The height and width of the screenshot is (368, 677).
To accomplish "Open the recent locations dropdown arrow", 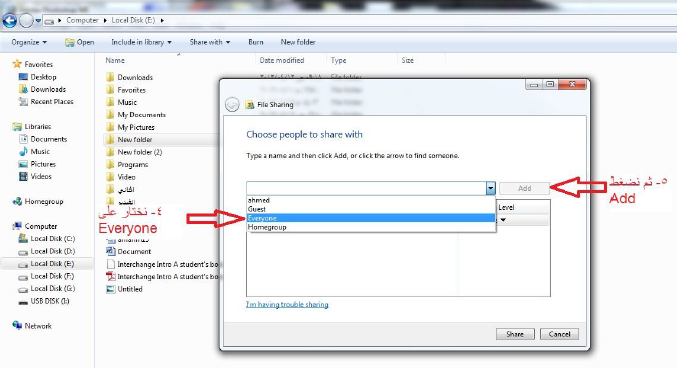I will pos(38,20).
